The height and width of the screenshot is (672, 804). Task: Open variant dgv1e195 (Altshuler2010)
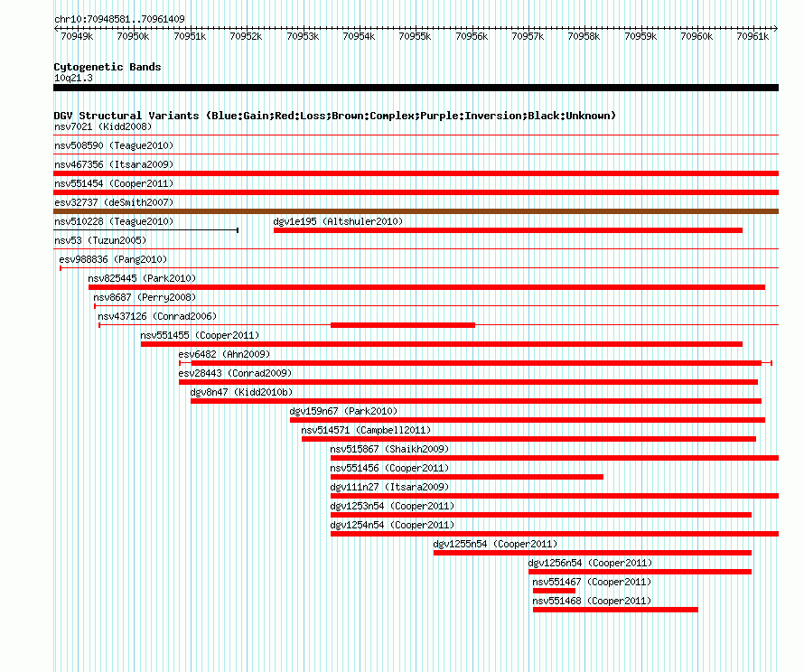coord(338,221)
